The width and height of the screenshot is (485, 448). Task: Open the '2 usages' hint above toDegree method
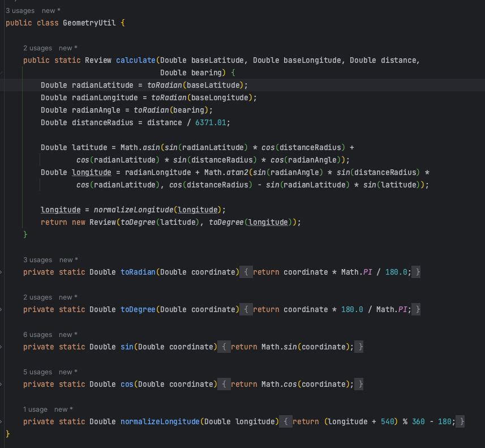click(x=38, y=297)
